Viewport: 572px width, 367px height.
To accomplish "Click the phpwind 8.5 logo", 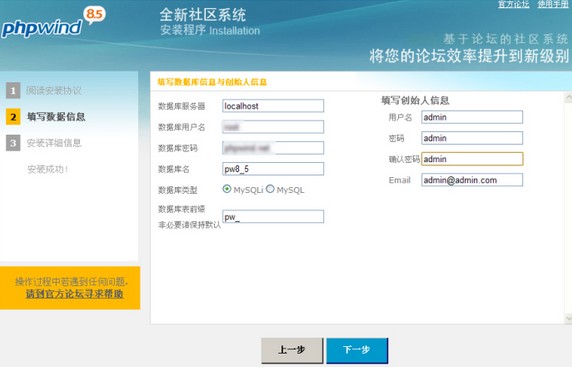I will [x=53, y=23].
